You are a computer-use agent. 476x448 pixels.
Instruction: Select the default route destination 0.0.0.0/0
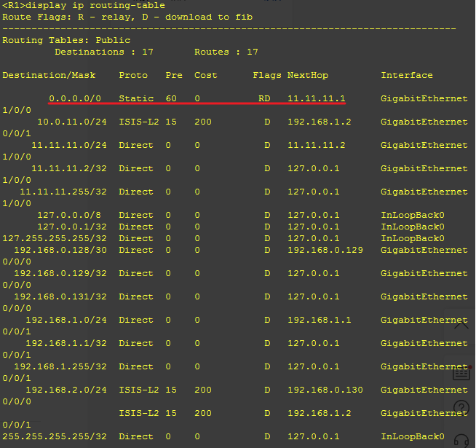point(75,98)
